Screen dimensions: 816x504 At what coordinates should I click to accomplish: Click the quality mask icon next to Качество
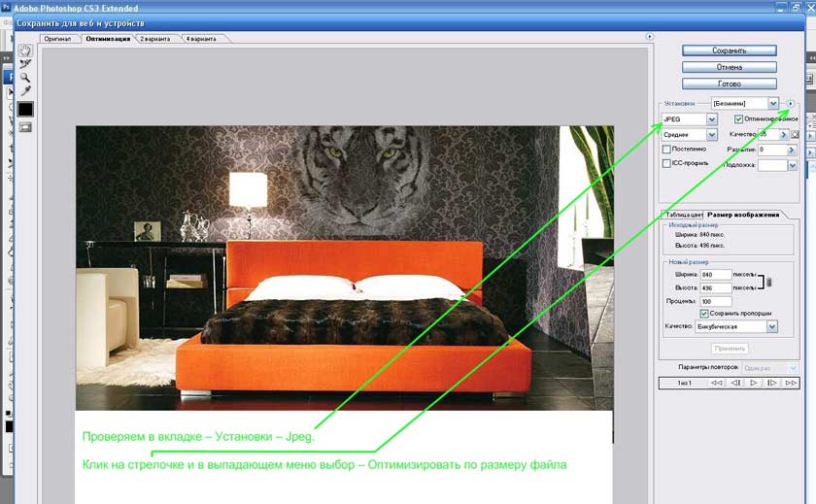pos(796,134)
